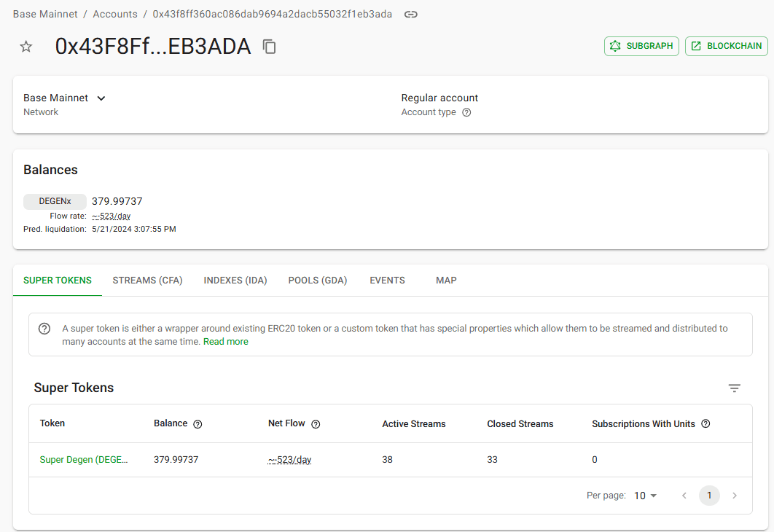Open Subscriptions With Units help icon
This screenshot has height=532, width=774.
point(706,424)
